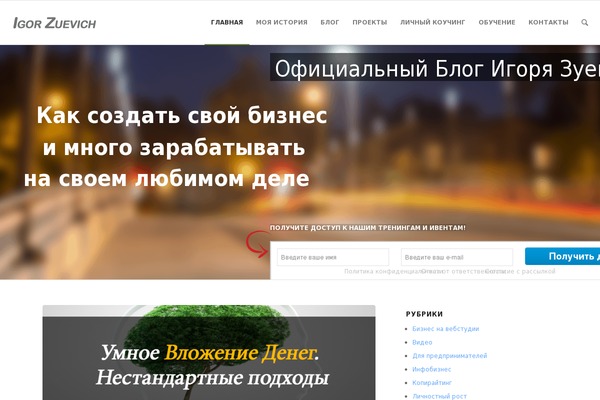This screenshot has height=400, width=600.
Task: Open the Умное Вложение Денег article image
Action: tap(209, 353)
